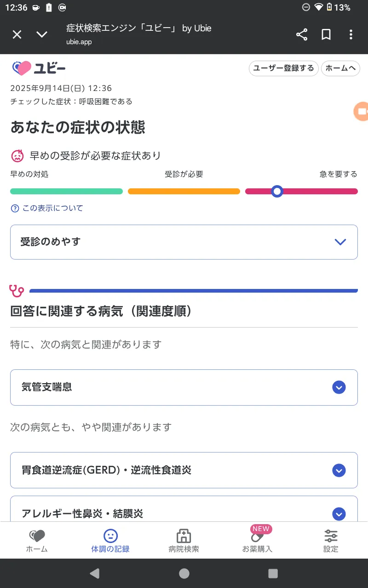Open the symptom severity face icon
The height and width of the screenshot is (588, 368).
[x=17, y=156]
